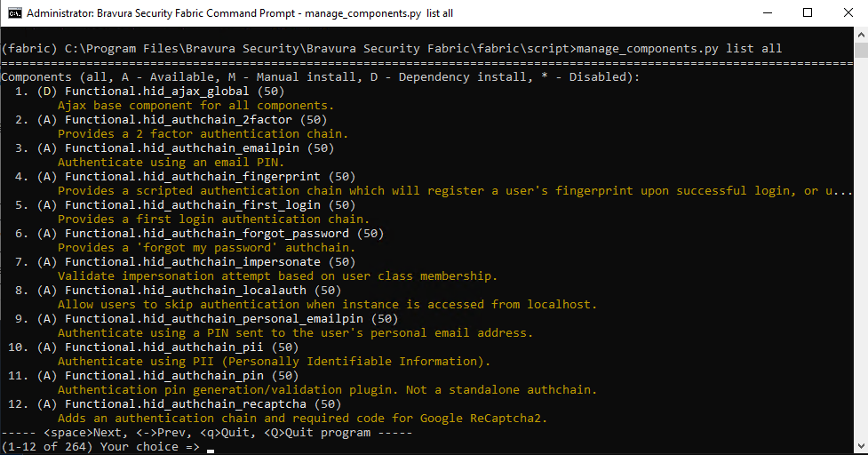Click the Functional.hid_authchain_localauth entry

(x=188, y=291)
